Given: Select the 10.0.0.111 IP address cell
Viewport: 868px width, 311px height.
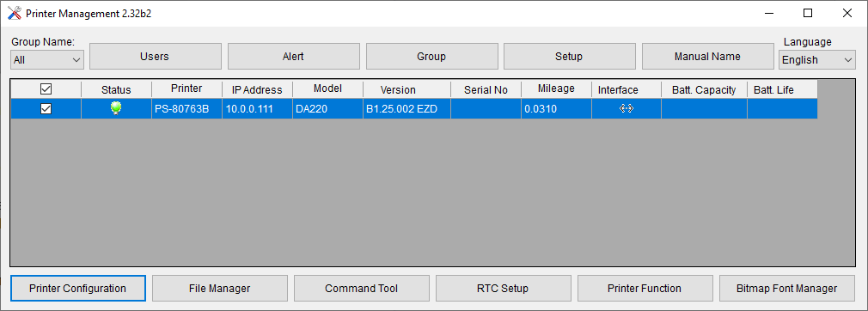Looking at the screenshot, I should tap(258, 109).
